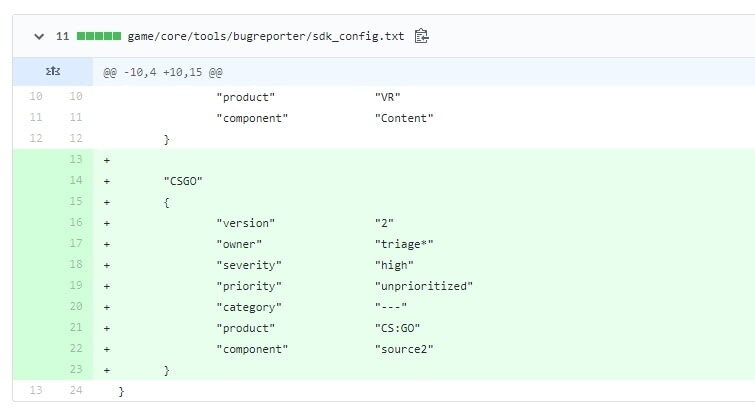Click line number 24 at closing brace
Screen dimensions: 755x415
tap(76, 390)
